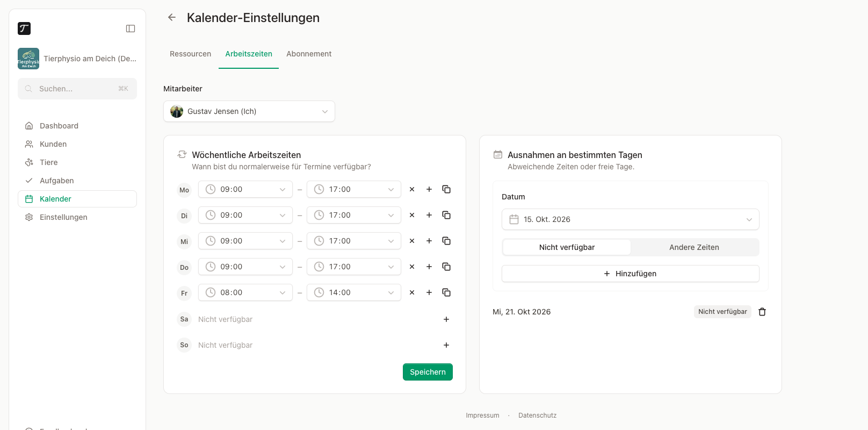Screen dimensions: 868x430
Task: Open the Datum picker 15. Okt. 2026
Action: coord(631,219)
